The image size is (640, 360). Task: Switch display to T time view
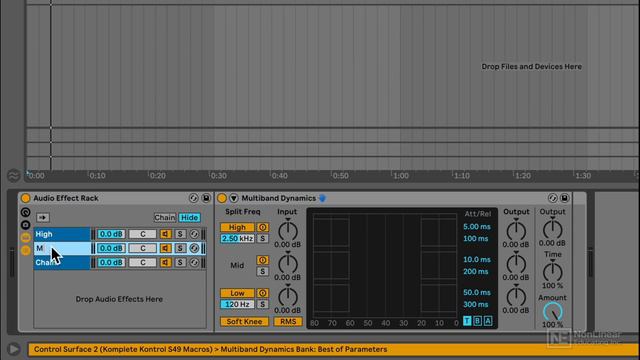click(x=467, y=321)
